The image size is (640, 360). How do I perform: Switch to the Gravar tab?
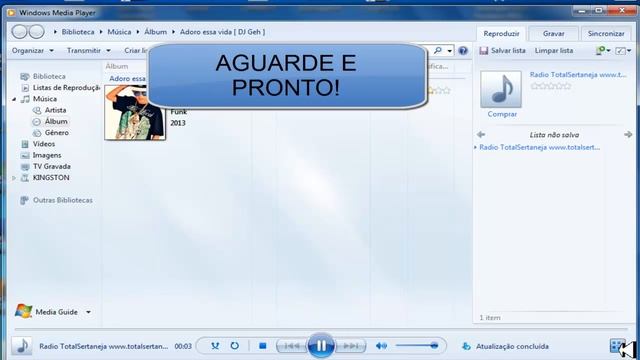click(x=553, y=33)
